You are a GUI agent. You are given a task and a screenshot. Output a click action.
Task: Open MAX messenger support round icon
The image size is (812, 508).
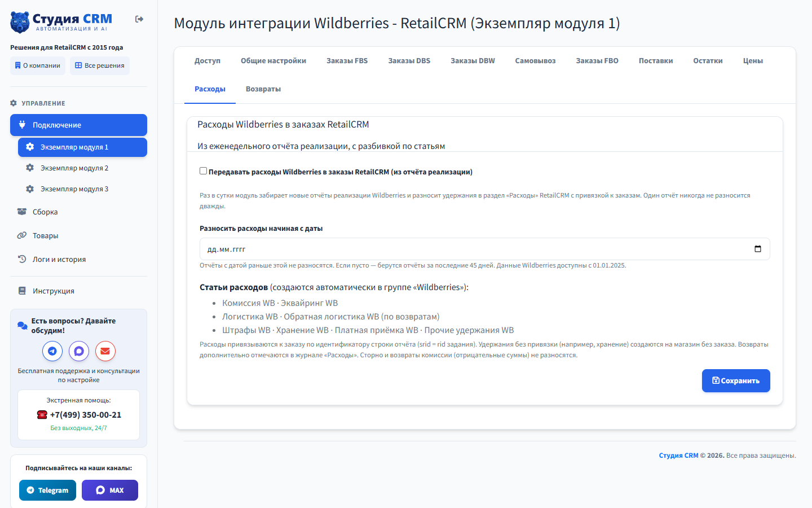pyautogui.click(x=79, y=351)
